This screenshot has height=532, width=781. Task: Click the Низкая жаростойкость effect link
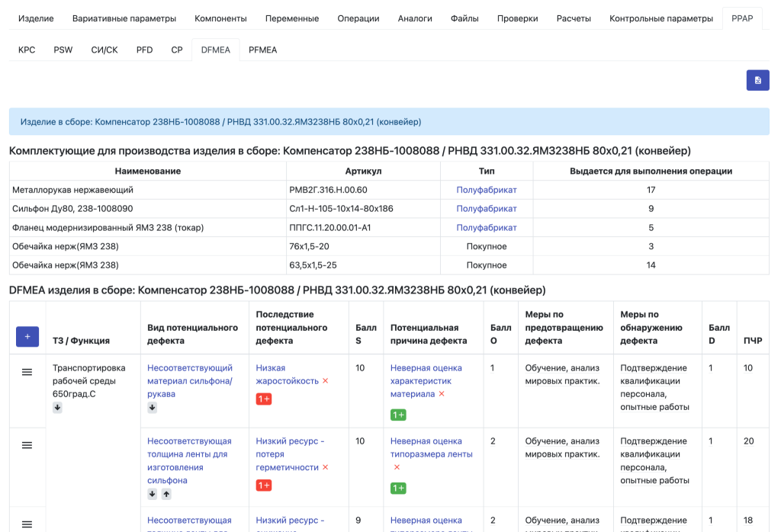pos(287,374)
